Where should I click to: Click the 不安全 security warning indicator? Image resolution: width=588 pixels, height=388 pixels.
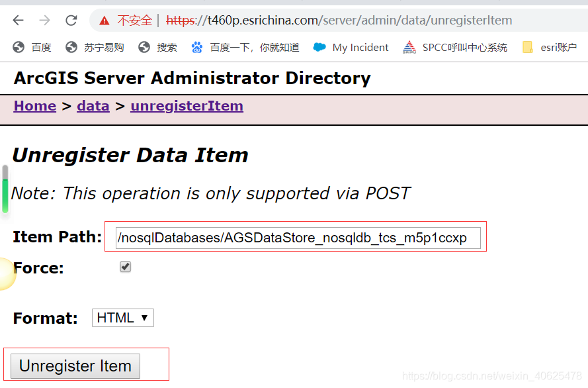tap(135, 20)
